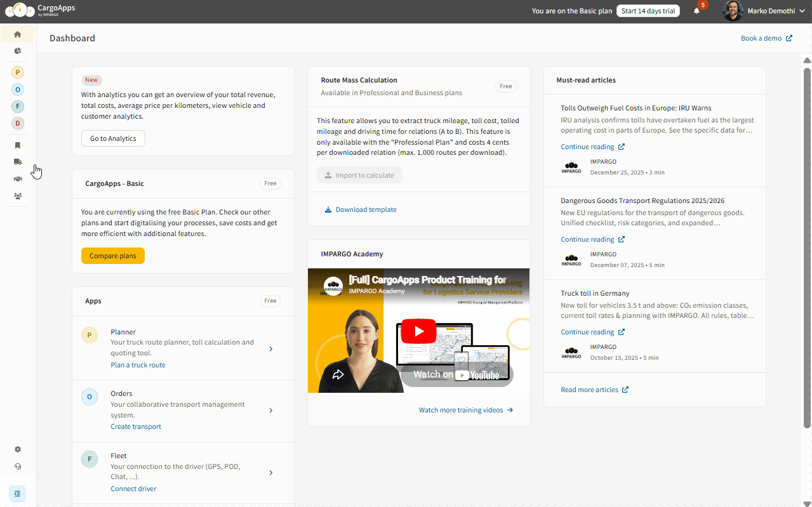Viewport: 812px width, 507px height.
Task: Click the page vertical scrollbar thumb
Action: [807, 247]
